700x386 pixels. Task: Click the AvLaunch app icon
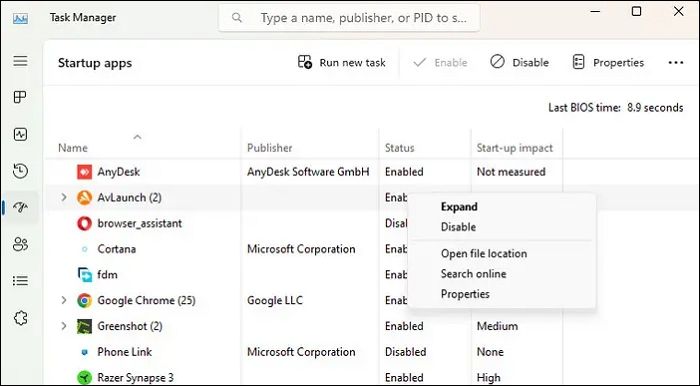pos(84,197)
